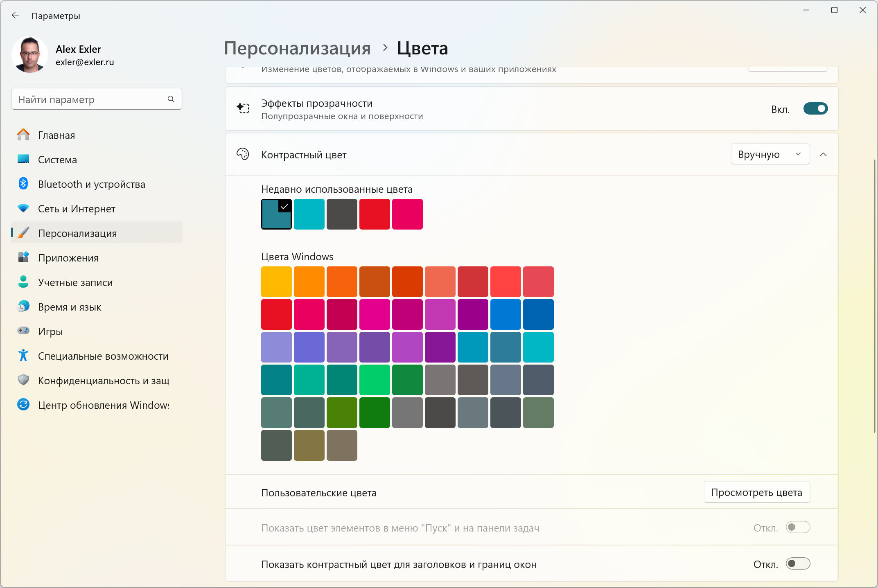Click the accessibility figure icon

coord(23,356)
